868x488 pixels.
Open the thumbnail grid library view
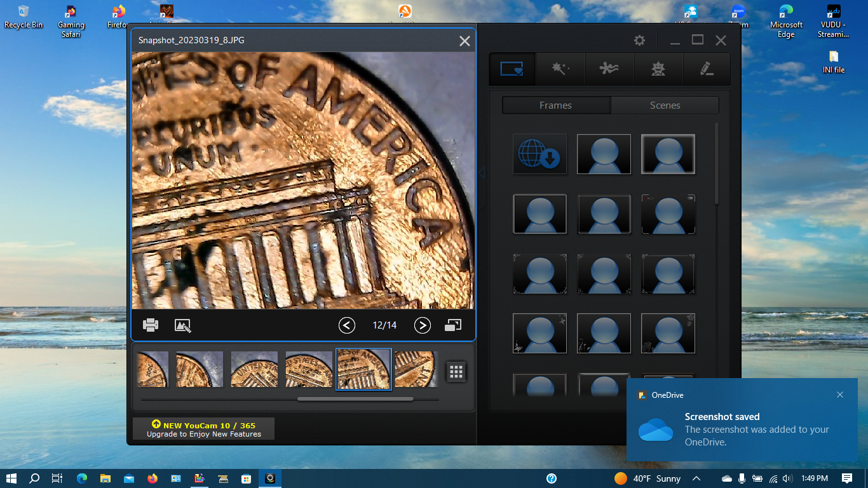[x=456, y=372]
